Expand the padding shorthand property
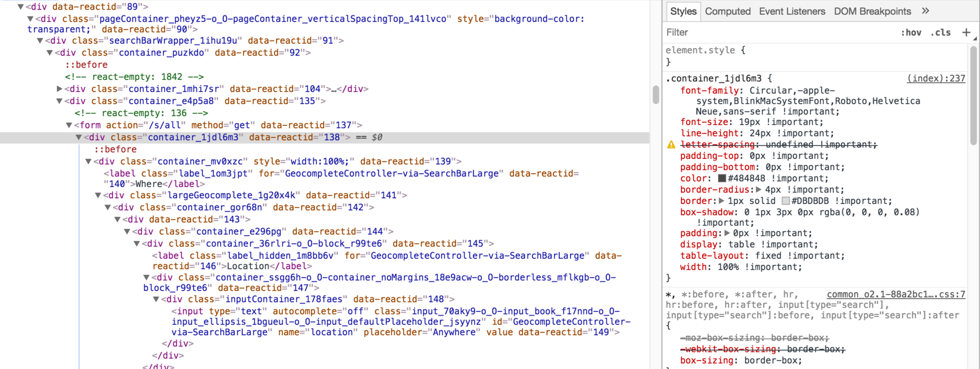980x369 pixels. [x=727, y=233]
